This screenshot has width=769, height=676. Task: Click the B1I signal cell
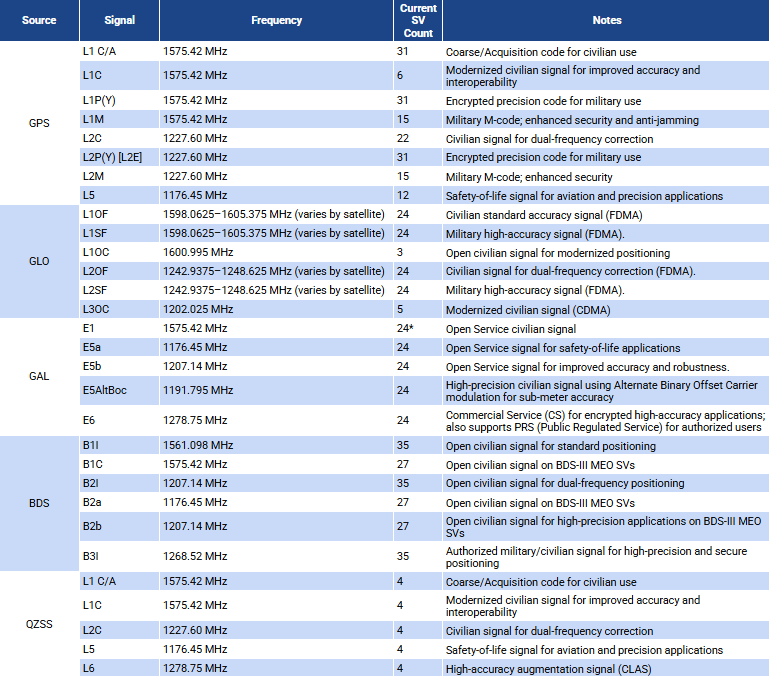coord(119,445)
